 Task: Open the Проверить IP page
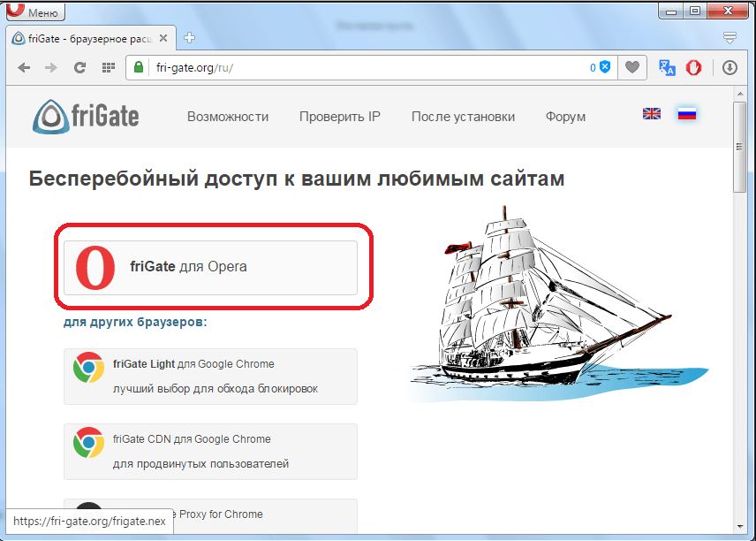click(x=340, y=117)
